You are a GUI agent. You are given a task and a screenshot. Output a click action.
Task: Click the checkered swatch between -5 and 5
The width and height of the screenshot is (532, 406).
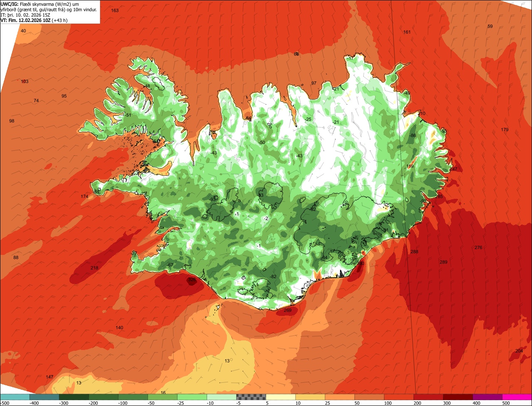(251, 397)
